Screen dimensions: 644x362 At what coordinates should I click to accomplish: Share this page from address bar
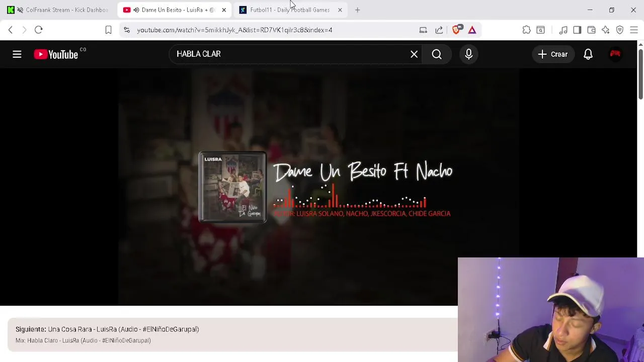click(x=439, y=30)
